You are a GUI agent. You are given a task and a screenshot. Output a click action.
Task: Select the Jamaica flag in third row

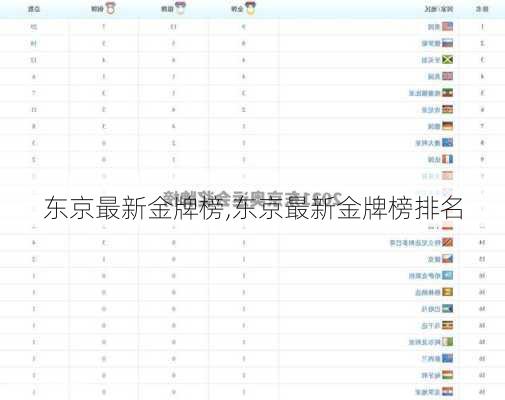pos(447,60)
